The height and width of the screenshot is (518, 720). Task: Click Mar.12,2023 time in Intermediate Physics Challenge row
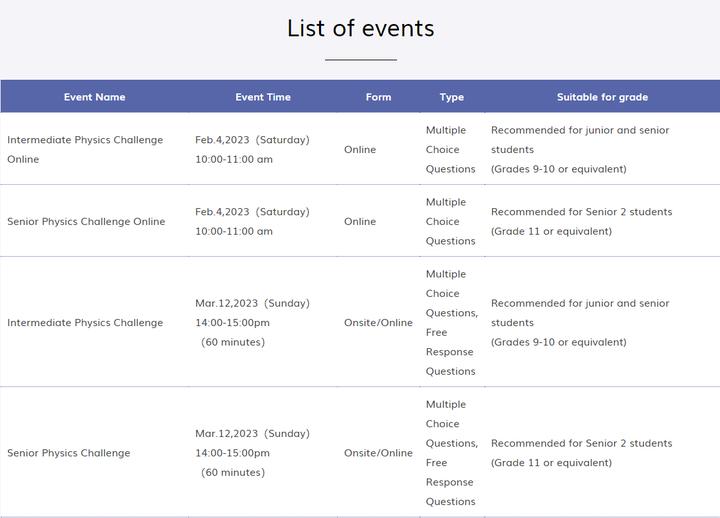(252, 303)
